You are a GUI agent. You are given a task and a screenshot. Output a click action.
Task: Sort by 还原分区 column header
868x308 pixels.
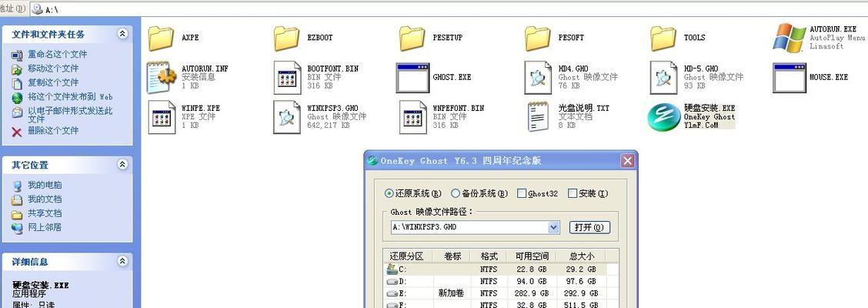[x=407, y=256]
